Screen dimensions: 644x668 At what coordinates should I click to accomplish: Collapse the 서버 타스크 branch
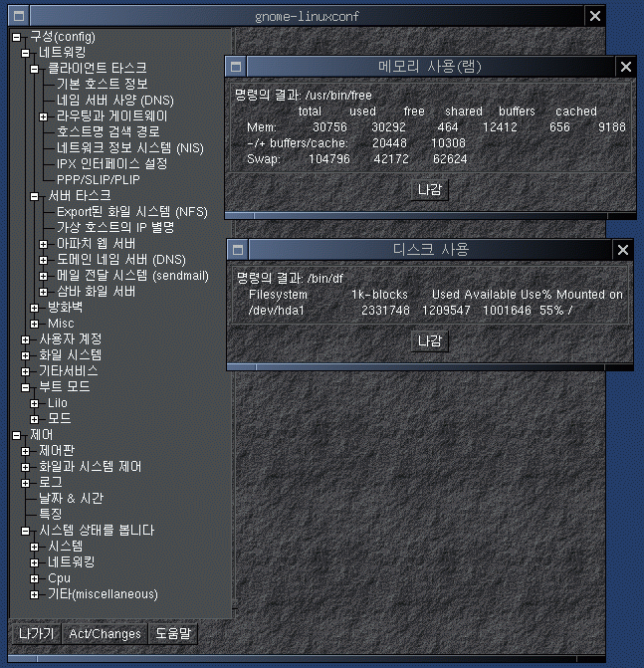pos(35,196)
